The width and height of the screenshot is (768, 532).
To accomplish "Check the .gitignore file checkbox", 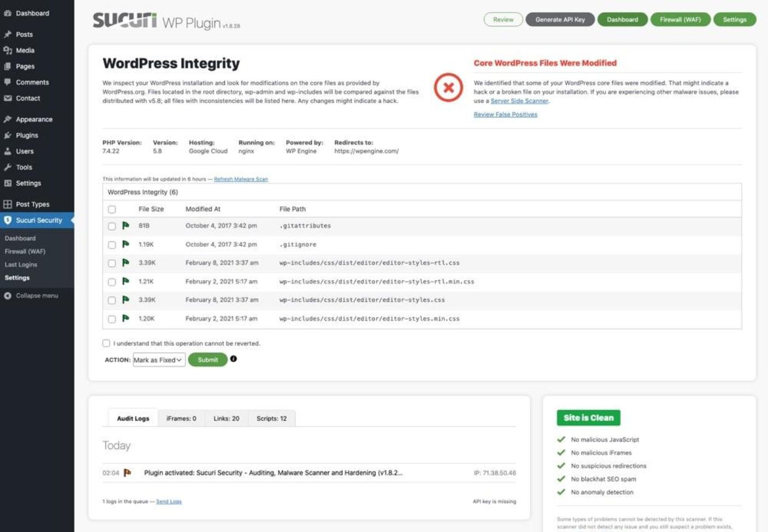I will point(112,245).
